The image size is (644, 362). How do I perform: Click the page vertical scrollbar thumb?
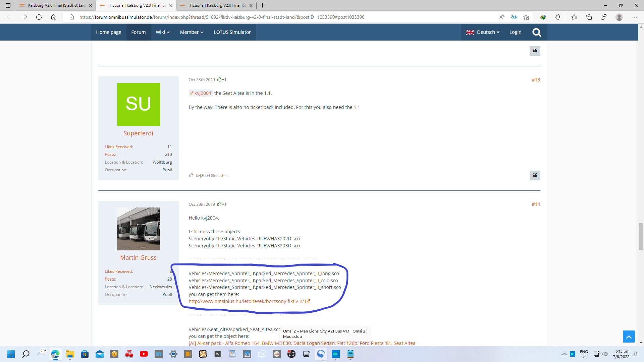(x=641, y=236)
